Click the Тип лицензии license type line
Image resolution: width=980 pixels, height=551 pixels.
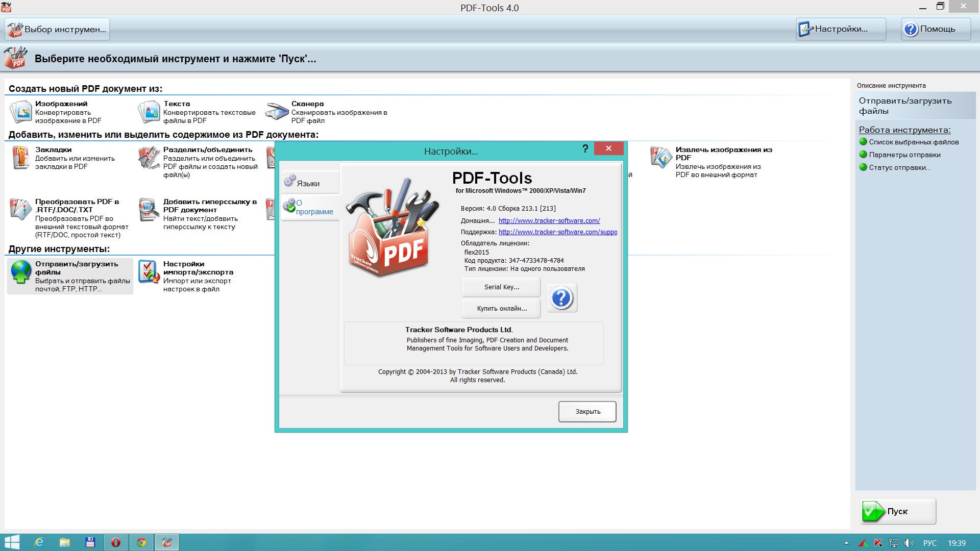click(x=524, y=268)
